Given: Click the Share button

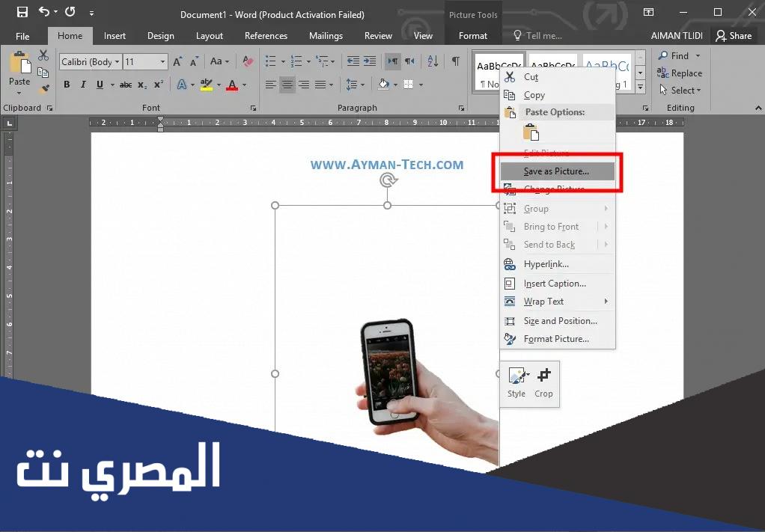Looking at the screenshot, I should 734,36.
